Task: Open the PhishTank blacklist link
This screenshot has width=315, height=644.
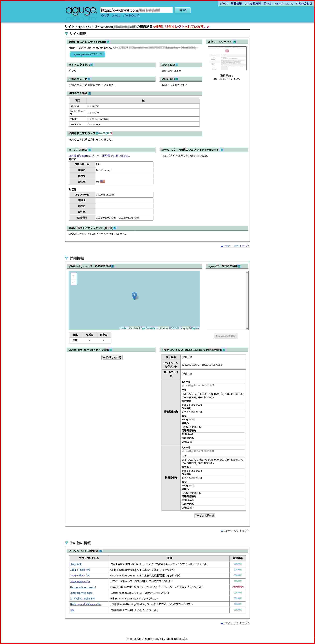Action: pyautogui.click(x=76, y=564)
